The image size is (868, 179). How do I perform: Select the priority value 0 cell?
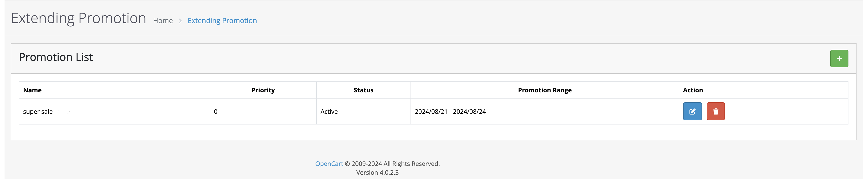tap(263, 111)
